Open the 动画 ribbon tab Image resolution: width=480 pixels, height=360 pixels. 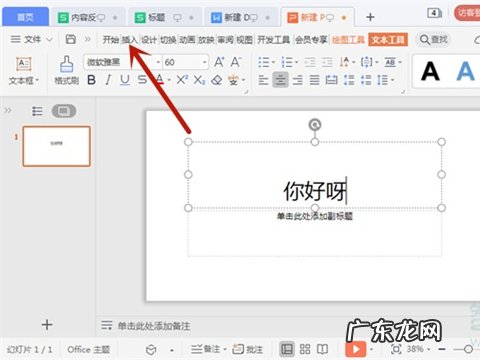(x=187, y=40)
